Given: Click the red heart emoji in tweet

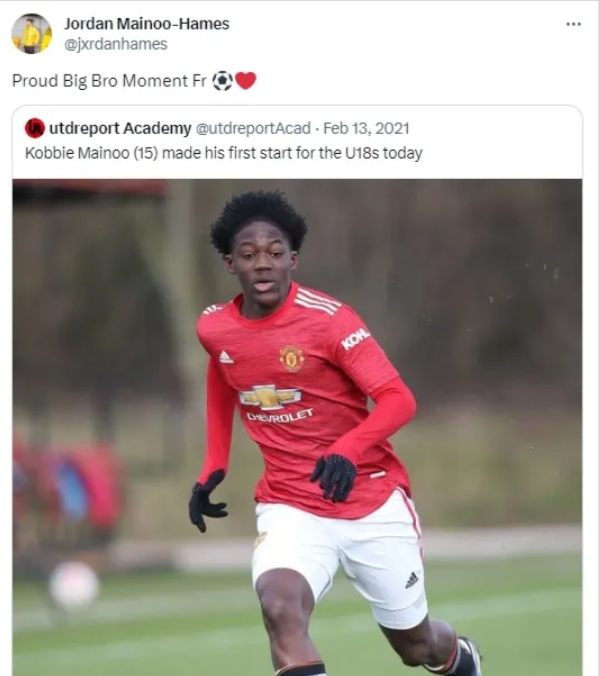Looking at the screenshot, I should 246,81.
